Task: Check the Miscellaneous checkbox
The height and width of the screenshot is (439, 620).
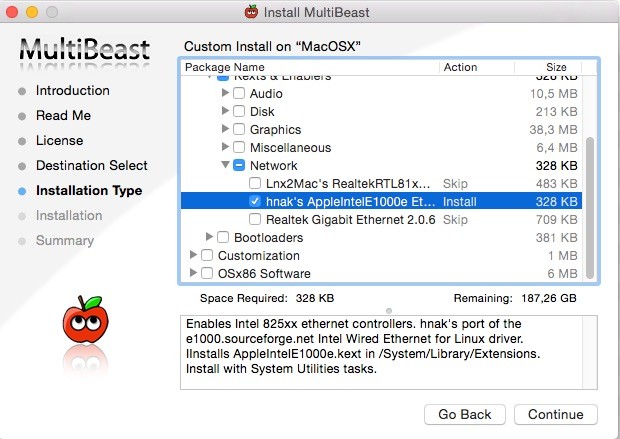Action: point(239,147)
